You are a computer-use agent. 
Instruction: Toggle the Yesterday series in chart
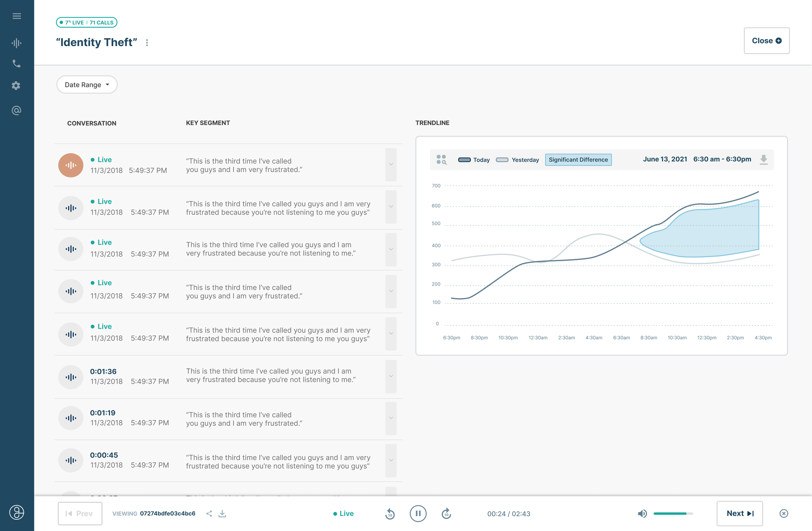517,160
